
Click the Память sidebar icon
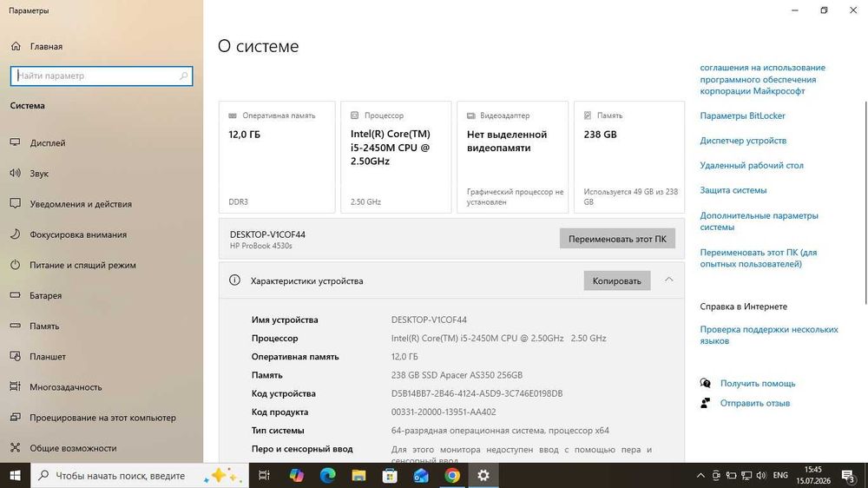(x=15, y=326)
